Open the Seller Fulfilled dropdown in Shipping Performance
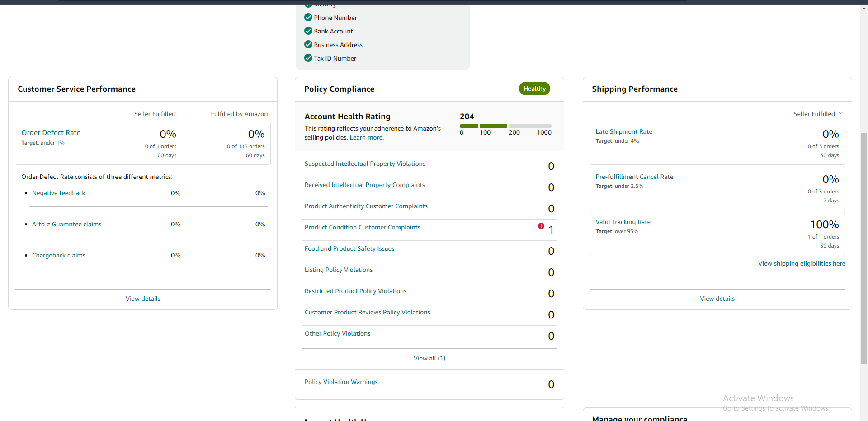Viewport: 868px width, 421px height. pos(818,114)
